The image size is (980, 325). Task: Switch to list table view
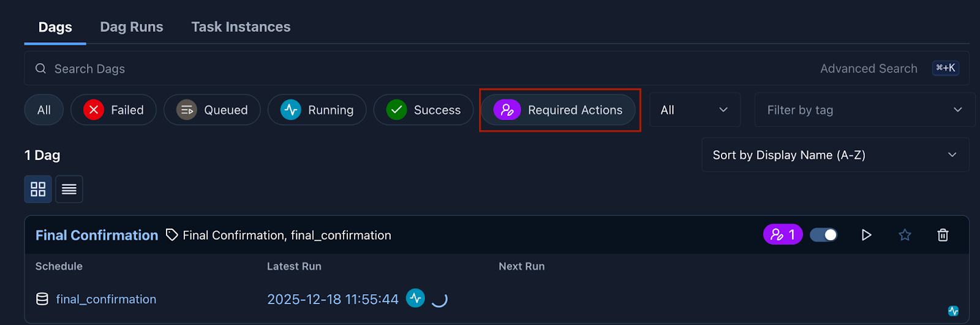click(69, 189)
